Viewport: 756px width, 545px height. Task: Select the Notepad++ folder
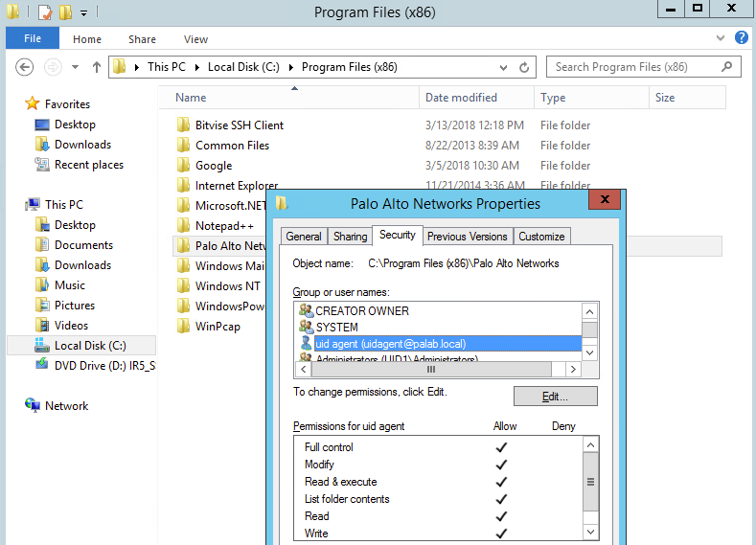pos(223,225)
